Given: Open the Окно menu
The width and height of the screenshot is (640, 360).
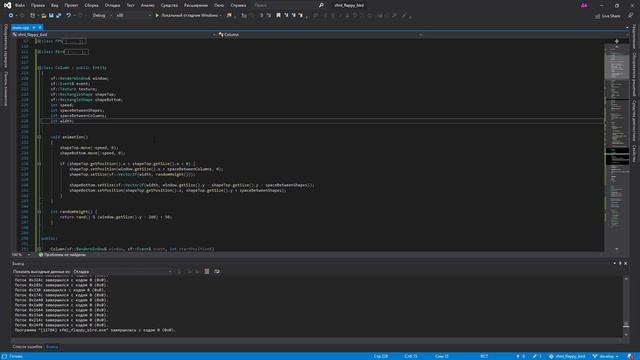Looking at the screenshot, I should coord(219,5).
